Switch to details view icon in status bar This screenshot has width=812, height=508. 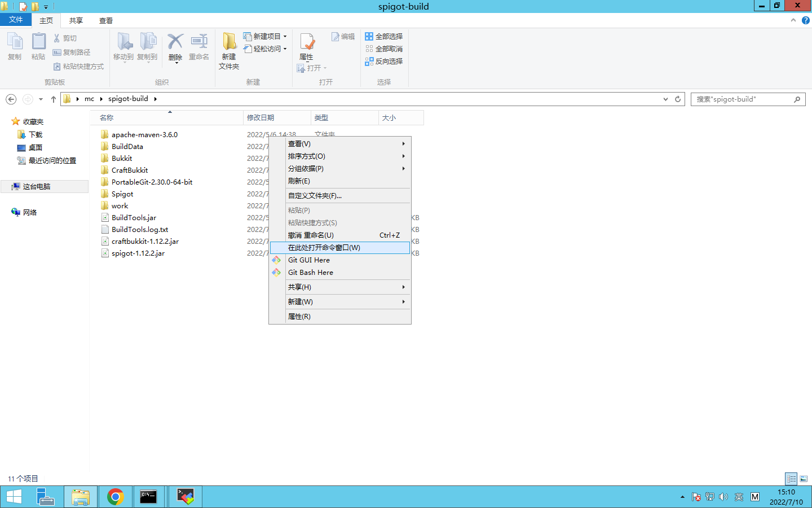[x=791, y=479]
